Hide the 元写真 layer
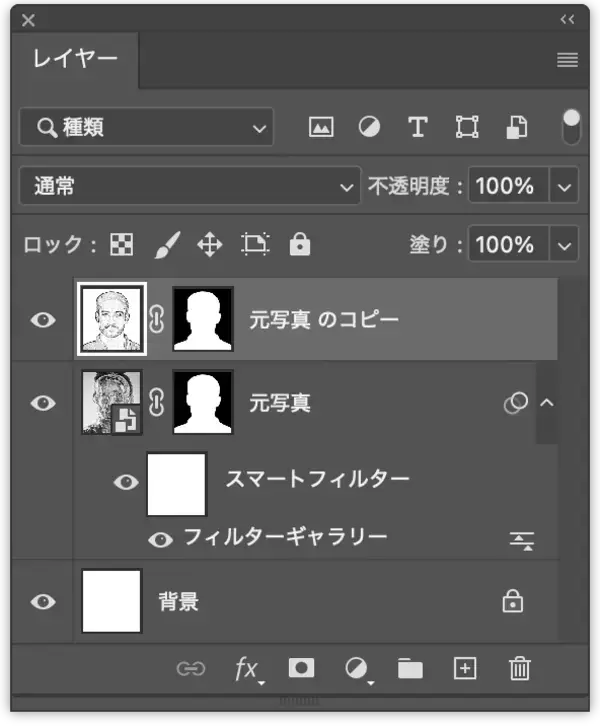The height and width of the screenshot is (726, 600). (x=43, y=403)
